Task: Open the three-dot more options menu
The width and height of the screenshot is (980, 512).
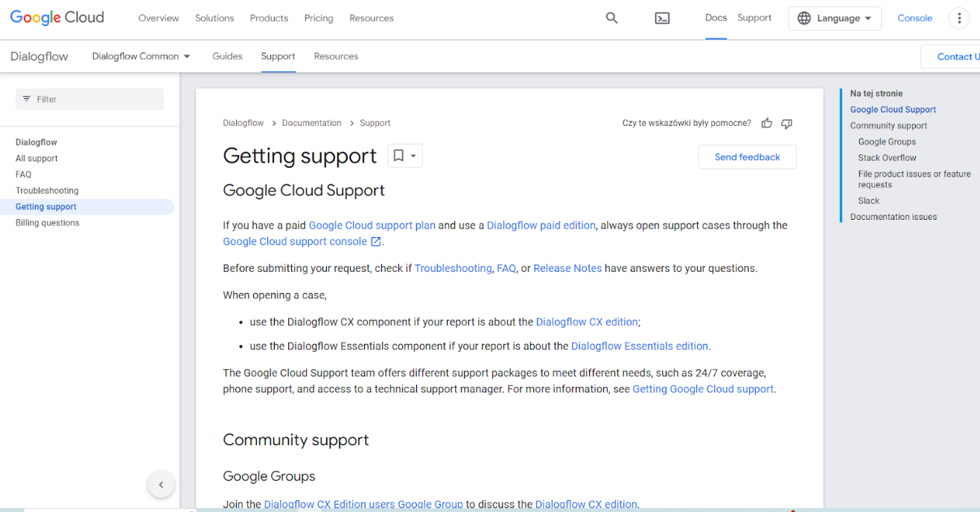Action: [959, 19]
